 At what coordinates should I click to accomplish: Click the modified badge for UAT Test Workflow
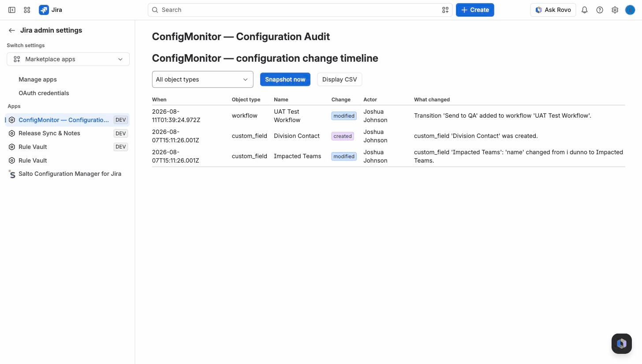[344, 116]
